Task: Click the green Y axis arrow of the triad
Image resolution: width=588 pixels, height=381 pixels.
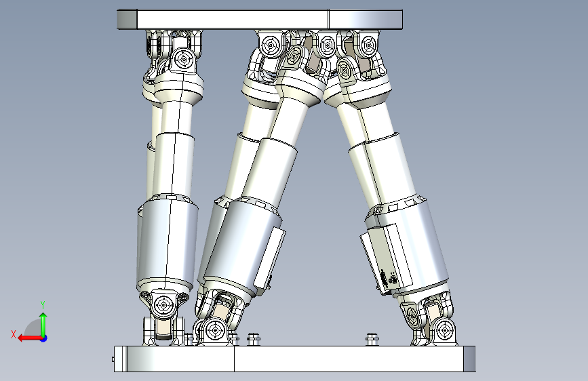Action: [43, 325]
